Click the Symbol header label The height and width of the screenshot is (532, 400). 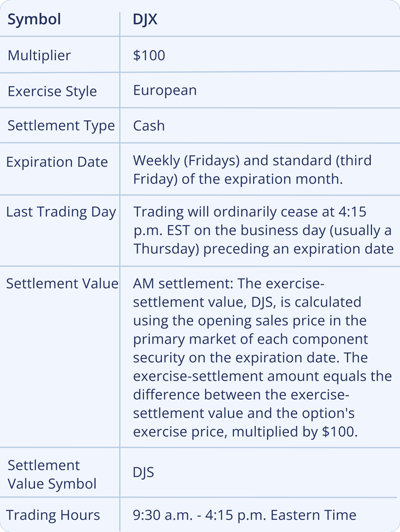point(34,20)
